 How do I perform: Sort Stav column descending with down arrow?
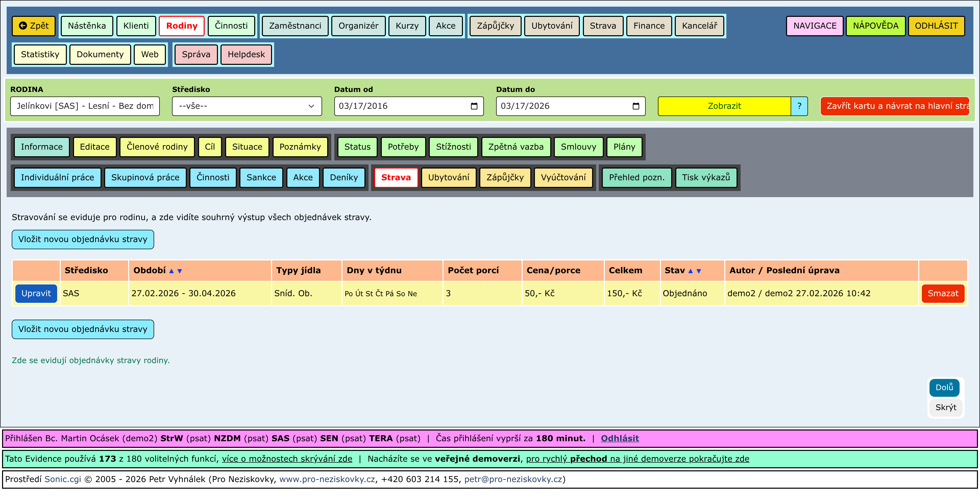699,271
